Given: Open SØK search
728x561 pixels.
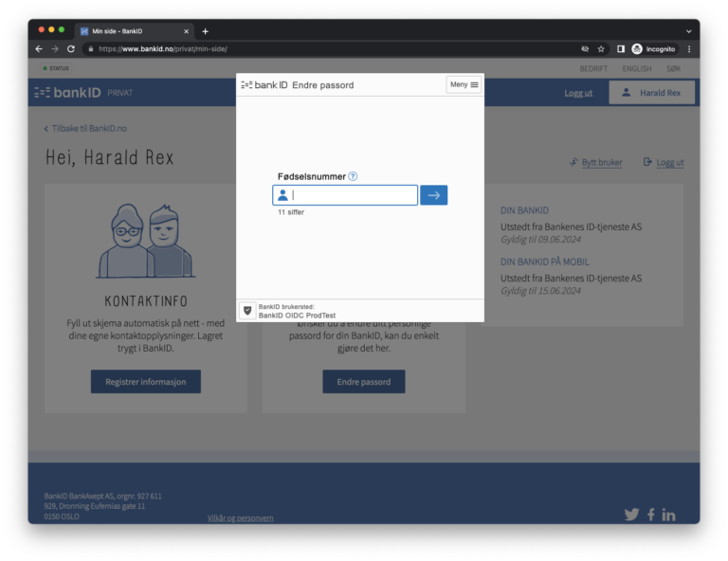Looking at the screenshot, I should point(674,68).
